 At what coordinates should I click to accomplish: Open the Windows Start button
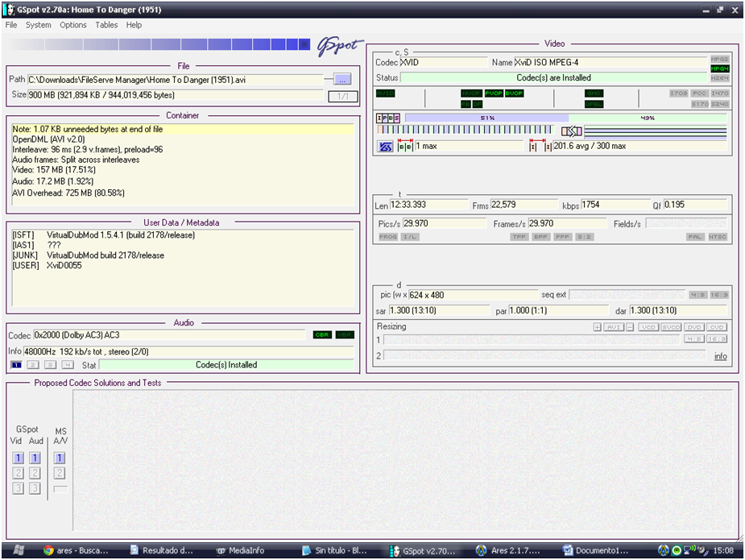pos(18,550)
